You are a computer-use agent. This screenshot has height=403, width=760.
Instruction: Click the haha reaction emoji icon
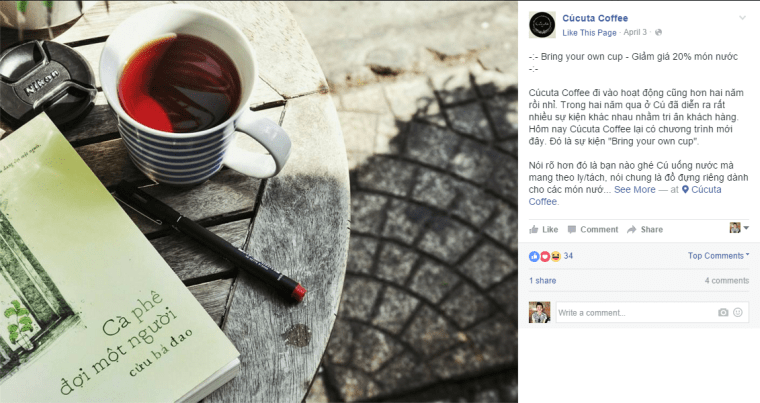pyautogui.click(x=555, y=256)
